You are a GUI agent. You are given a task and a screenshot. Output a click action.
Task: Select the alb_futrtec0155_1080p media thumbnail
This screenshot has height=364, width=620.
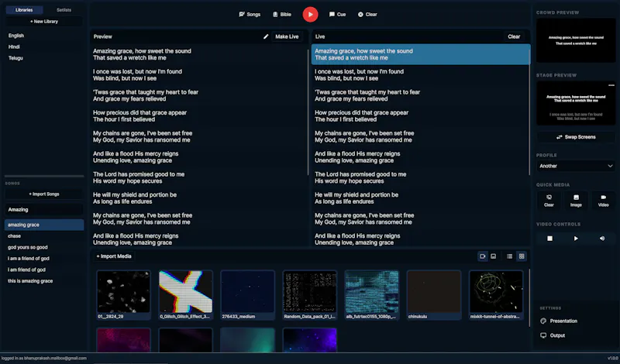tap(372, 295)
